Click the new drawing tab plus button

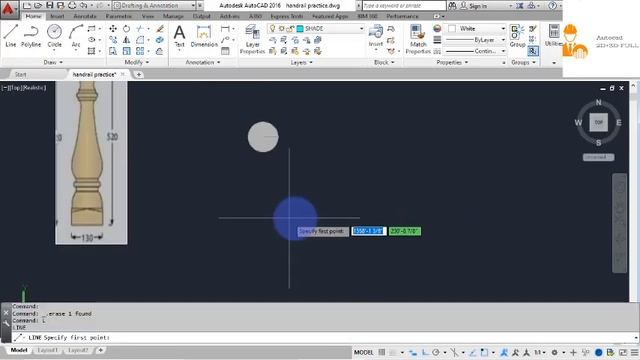[139, 74]
